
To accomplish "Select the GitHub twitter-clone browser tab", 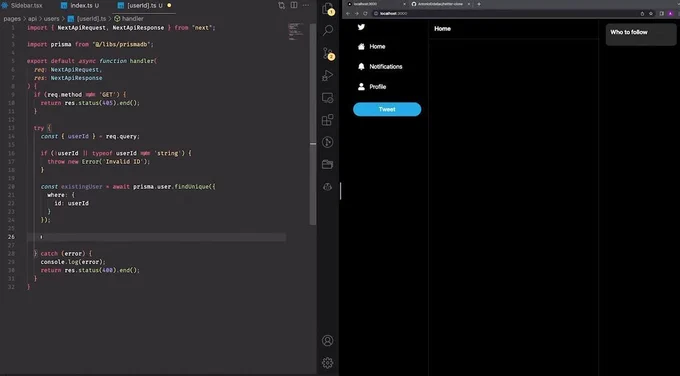I will tap(440, 4).
